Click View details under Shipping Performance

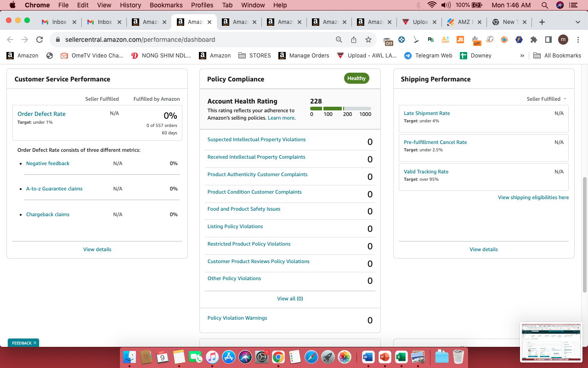(x=483, y=249)
